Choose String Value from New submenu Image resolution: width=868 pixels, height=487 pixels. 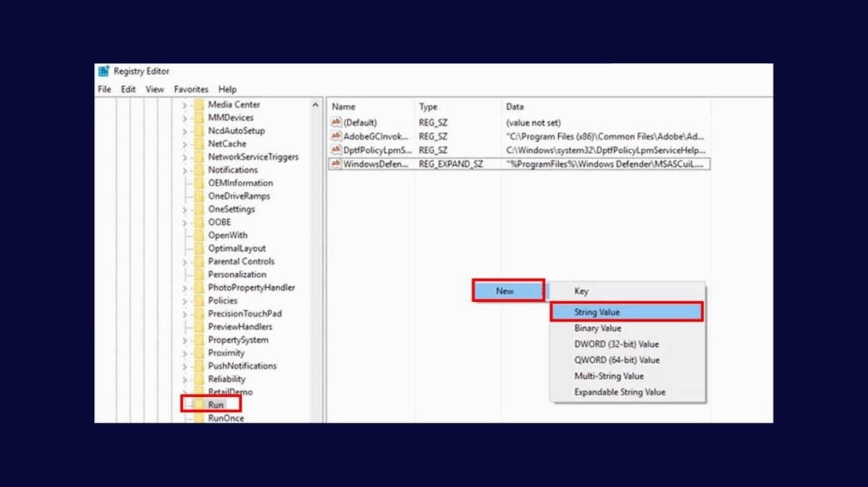coord(597,312)
